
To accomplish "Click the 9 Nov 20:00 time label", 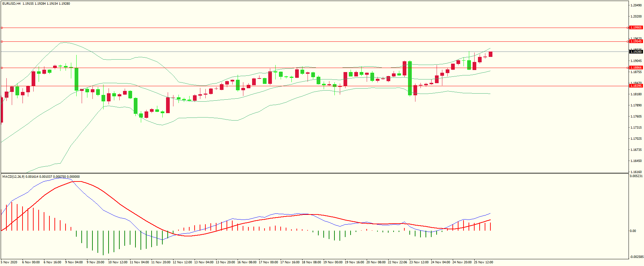I will [x=95, y=262].
